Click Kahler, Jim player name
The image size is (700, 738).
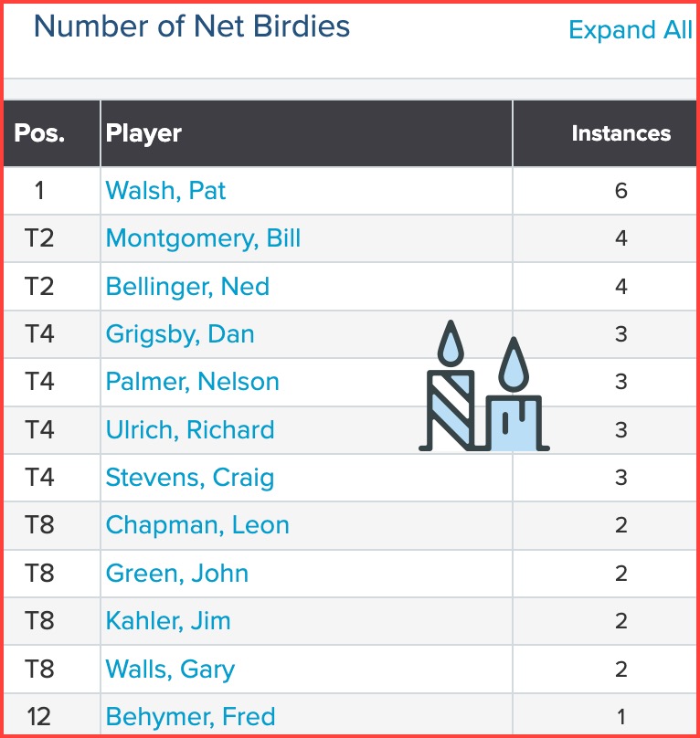click(x=168, y=621)
